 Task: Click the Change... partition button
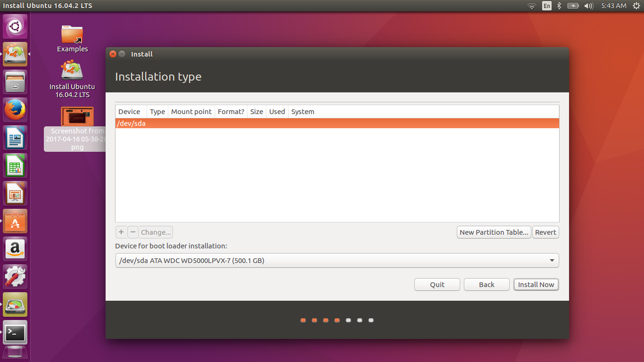[156, 232]
